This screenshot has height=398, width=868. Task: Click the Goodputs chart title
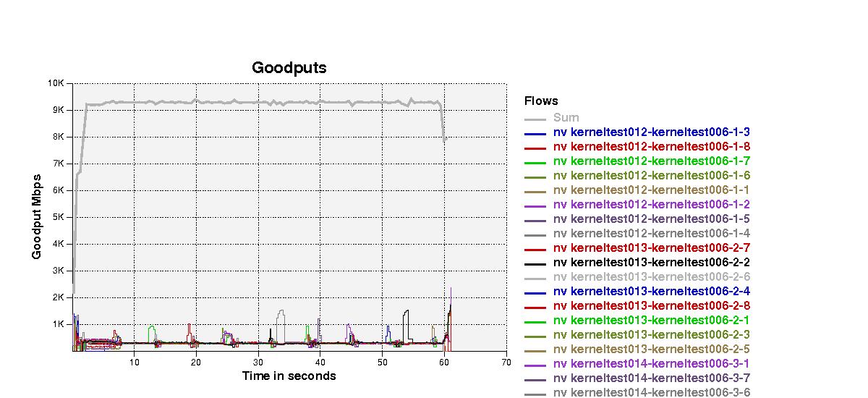point(289,68)
